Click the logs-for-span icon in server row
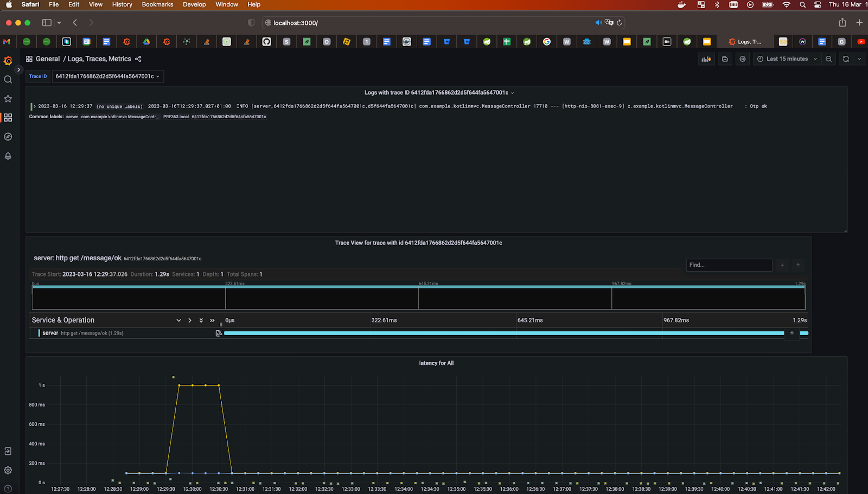Image resolution: width=868 pixels, height=494 pixels. (x=219, y=333)
